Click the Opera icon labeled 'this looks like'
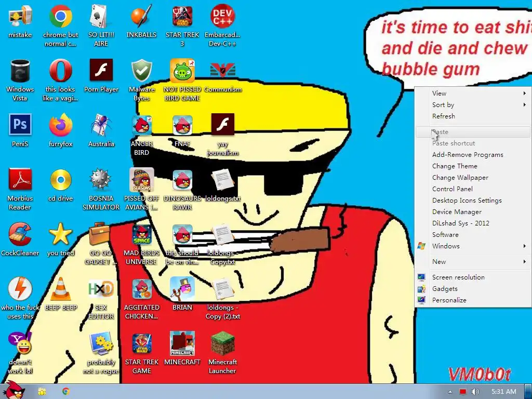The height and width of the screenshot is (399, 532). [x=60, y=80]
